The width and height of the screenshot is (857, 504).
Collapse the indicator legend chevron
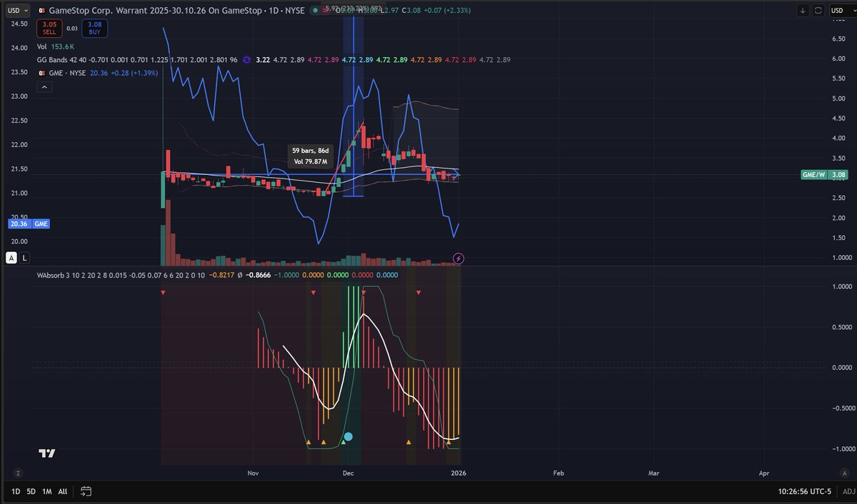point(44,87)
